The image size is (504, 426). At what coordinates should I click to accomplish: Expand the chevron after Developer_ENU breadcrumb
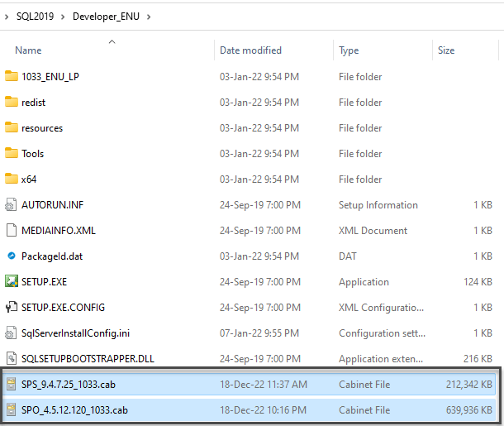(x=149, y=17)
